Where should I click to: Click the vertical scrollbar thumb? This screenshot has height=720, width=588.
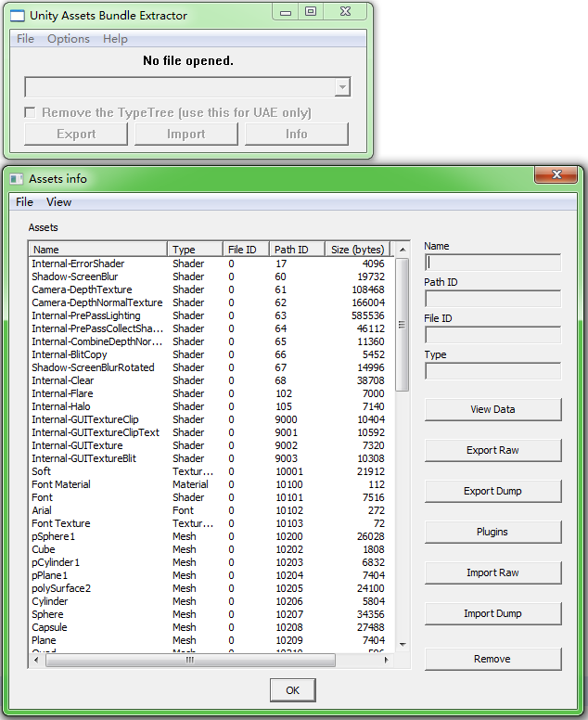pos(403,325)
